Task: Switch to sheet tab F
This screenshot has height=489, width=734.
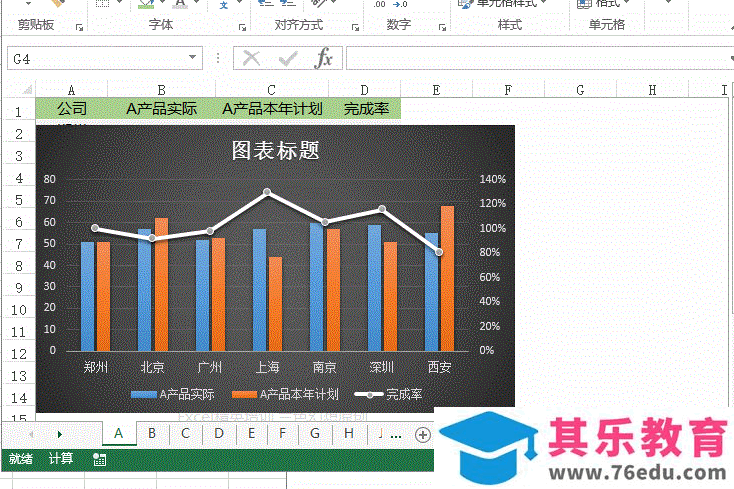Action: pos(282,433)
